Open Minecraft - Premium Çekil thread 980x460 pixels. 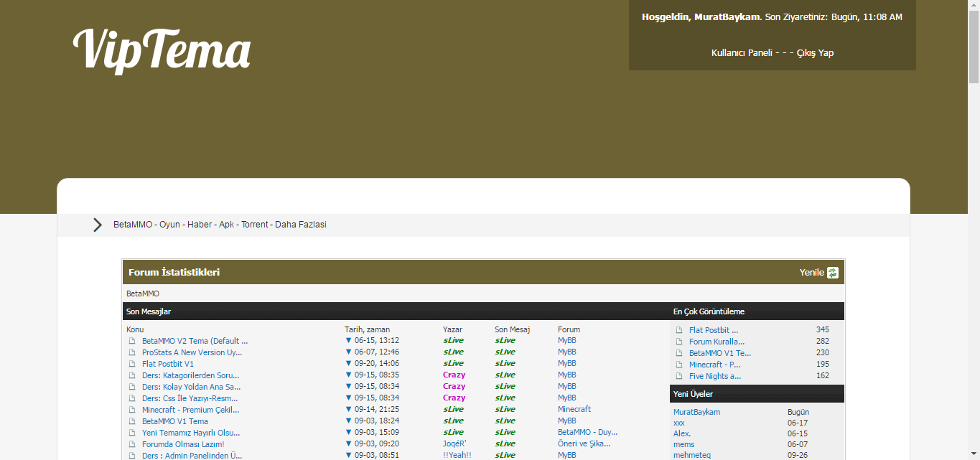191,410
